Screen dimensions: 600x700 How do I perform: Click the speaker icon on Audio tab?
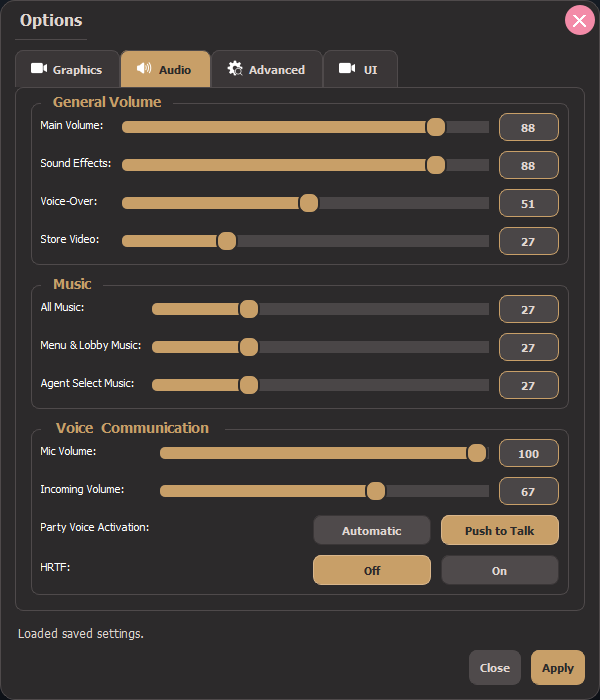coord(144,68)
